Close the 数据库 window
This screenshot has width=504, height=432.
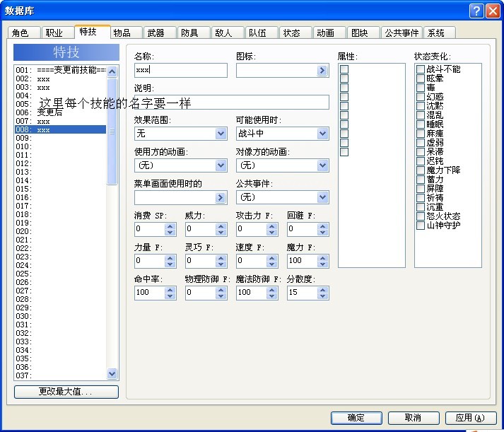pyautogui.click(x=493, y=11)
